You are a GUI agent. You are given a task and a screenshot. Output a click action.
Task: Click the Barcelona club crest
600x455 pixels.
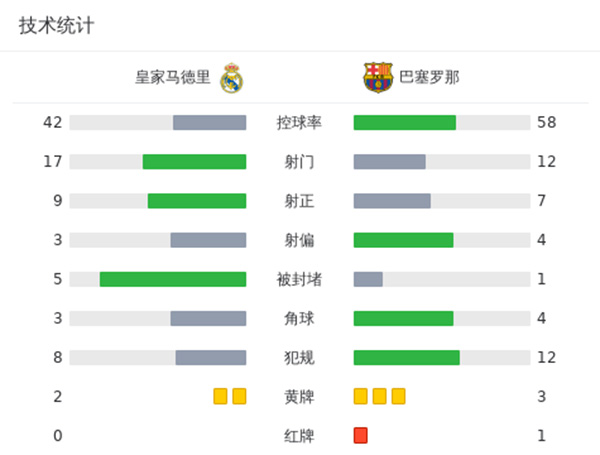click(378, 77)
